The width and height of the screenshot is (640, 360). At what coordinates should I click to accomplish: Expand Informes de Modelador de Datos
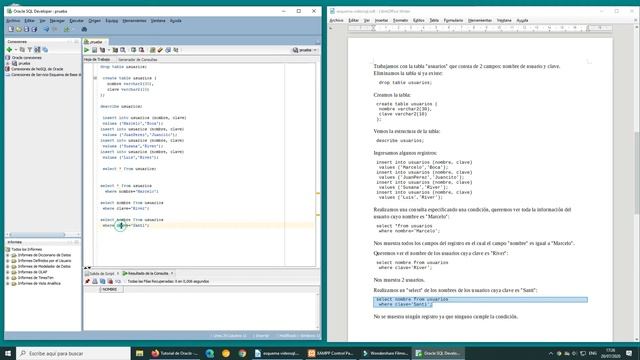click(8, 266)
